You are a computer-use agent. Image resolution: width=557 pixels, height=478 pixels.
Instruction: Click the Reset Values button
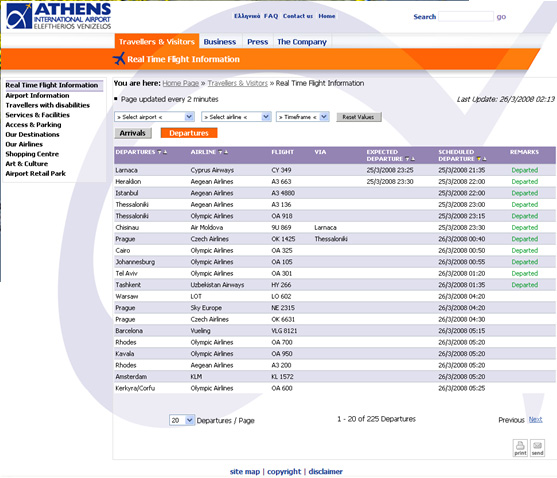pyautogui.click(x=358, y=117)
